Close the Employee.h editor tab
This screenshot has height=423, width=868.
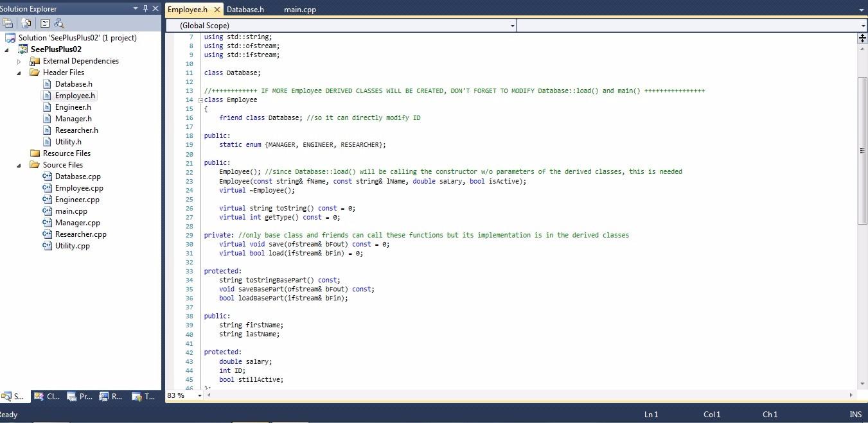pos(217,10)
